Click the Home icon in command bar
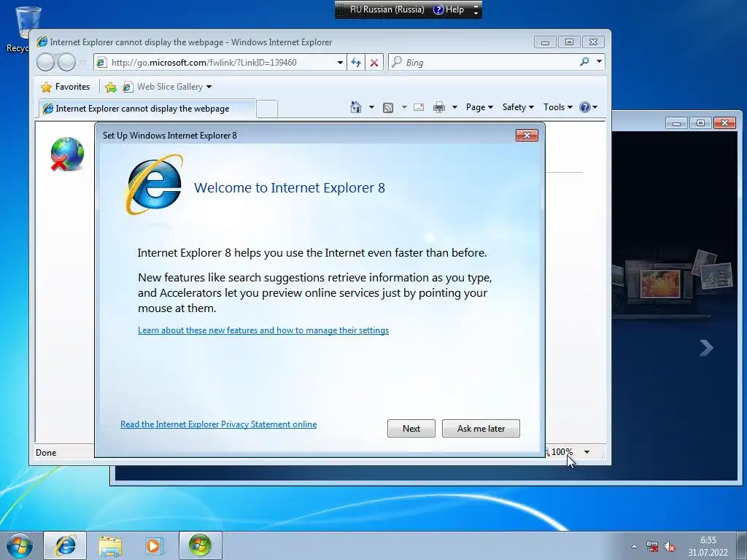 point(355,107)
